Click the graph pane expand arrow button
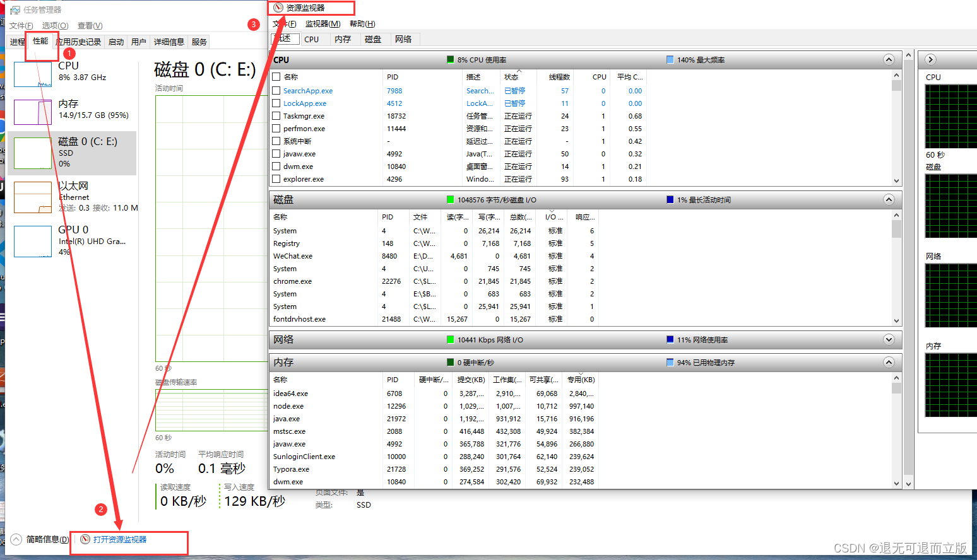 (930, 60)
